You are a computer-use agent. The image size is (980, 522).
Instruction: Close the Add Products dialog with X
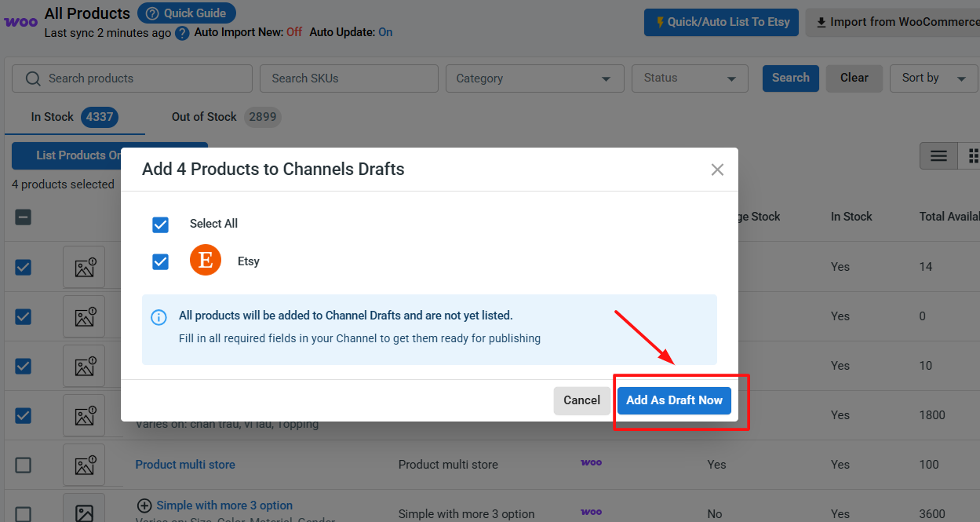pyautogui.click(x=717, y=170)
